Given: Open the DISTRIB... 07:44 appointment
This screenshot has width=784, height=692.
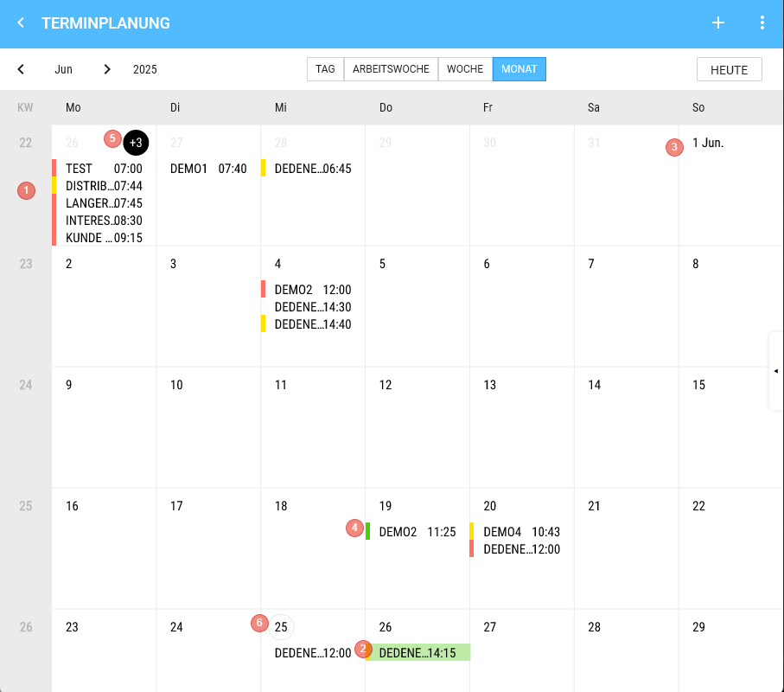Looking at the screenshot, I should [104, 186].
